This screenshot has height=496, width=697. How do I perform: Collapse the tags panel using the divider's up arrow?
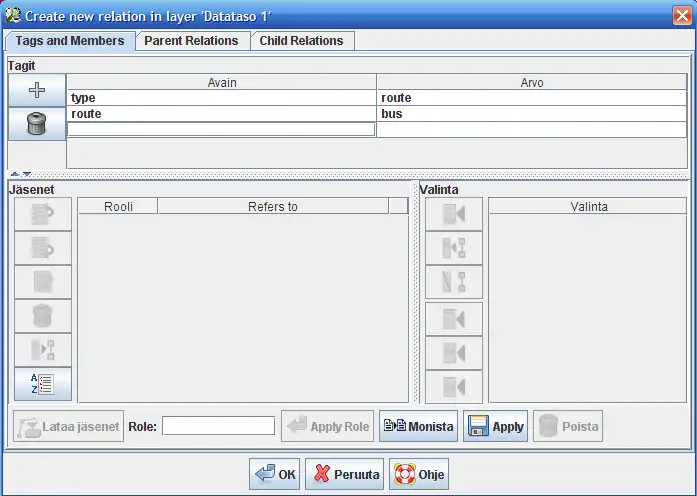pyautogui.click(x=15, y=174)
